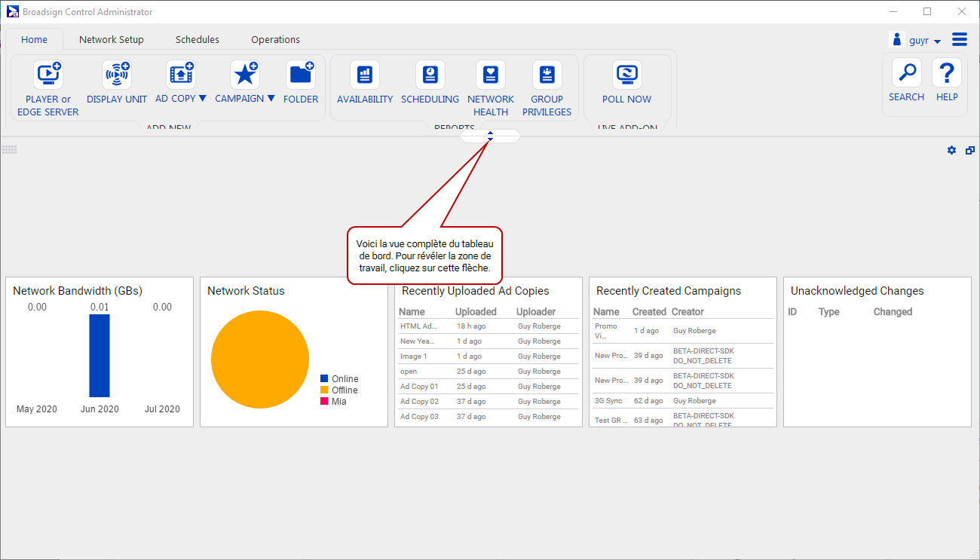This screenshot has width=980, height=560.
Task: Click the blue Jun 2020 bandwidth bar
Action: point(100,355)
